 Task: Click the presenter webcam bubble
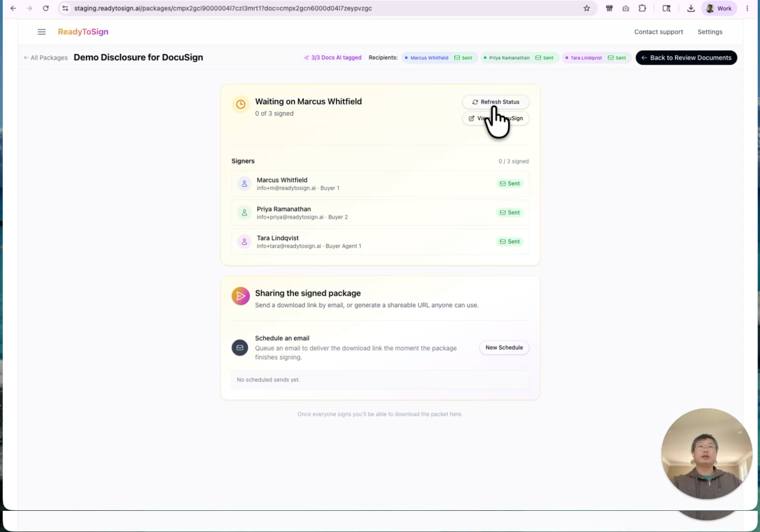(706, 454)
